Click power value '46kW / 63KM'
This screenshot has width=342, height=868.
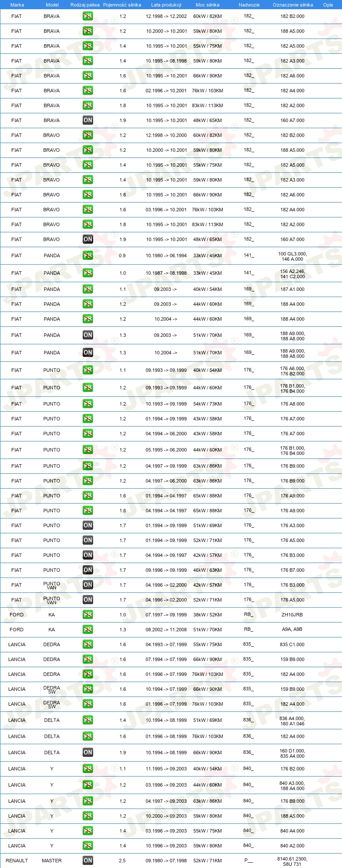pos(208,570)
